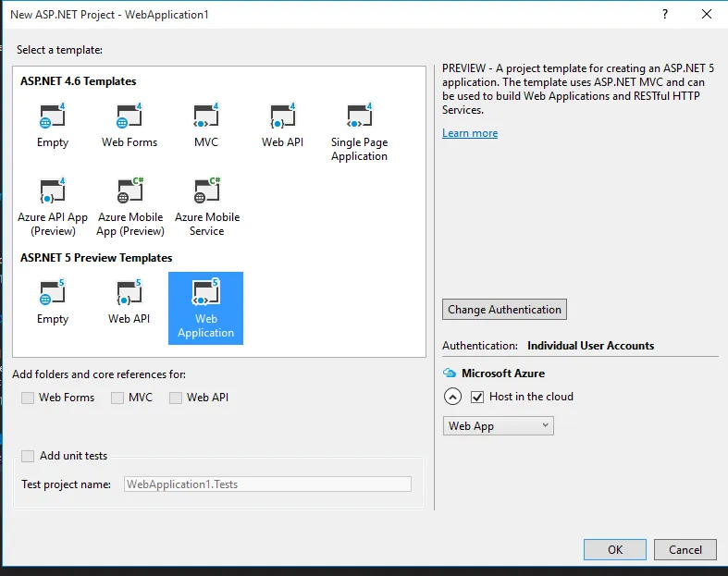728x576 pixels.
Task: Uncheck Host in the cloud
Action: coord(477,397)
